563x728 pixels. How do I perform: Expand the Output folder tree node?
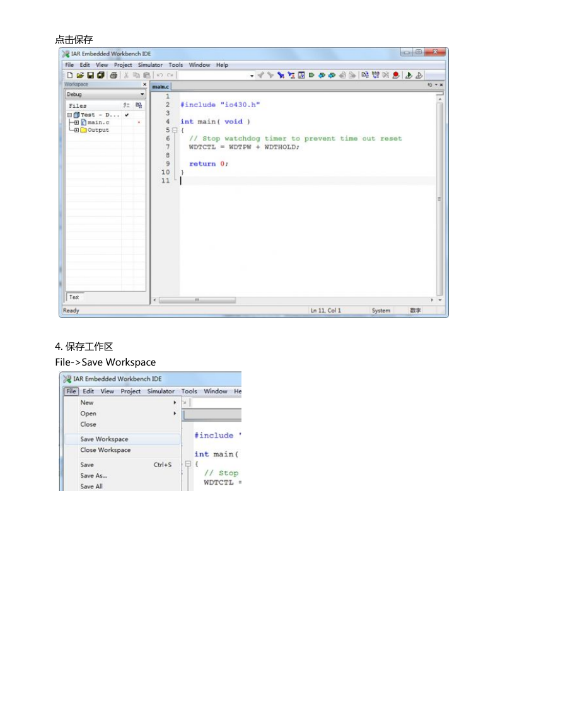[77, 130]
